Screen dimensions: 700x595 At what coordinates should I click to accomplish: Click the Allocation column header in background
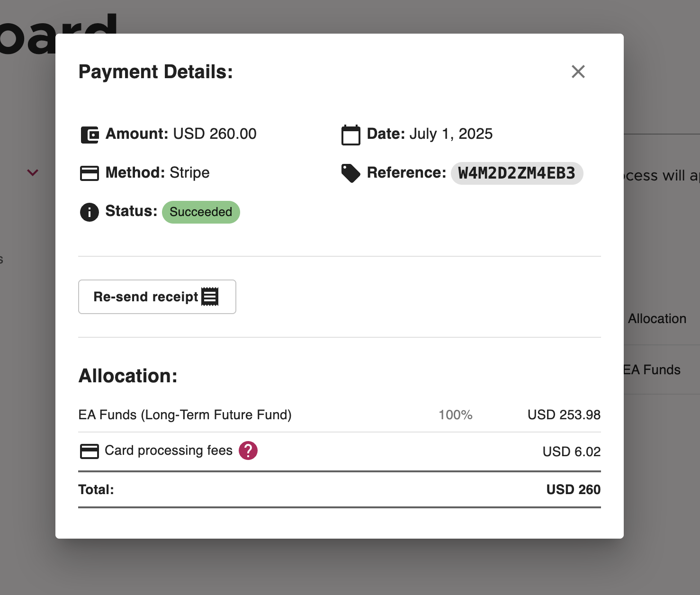pos(657,318)
